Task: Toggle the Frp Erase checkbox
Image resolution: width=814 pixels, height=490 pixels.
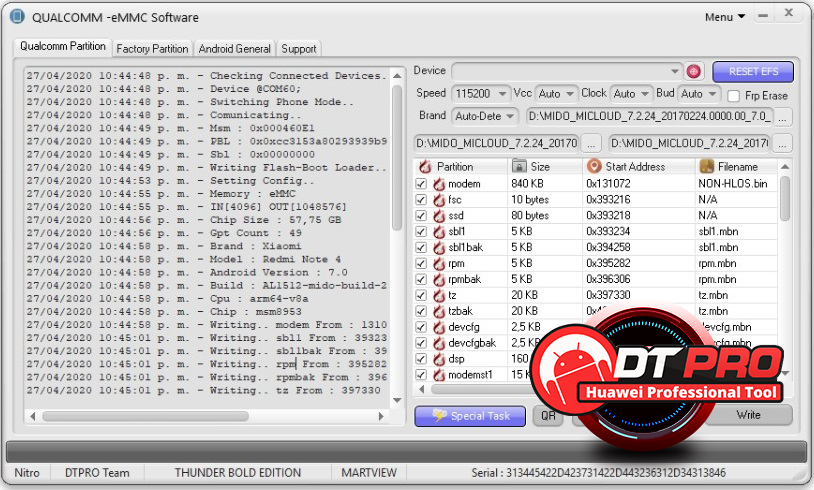Action: click(x=734, y=96)
